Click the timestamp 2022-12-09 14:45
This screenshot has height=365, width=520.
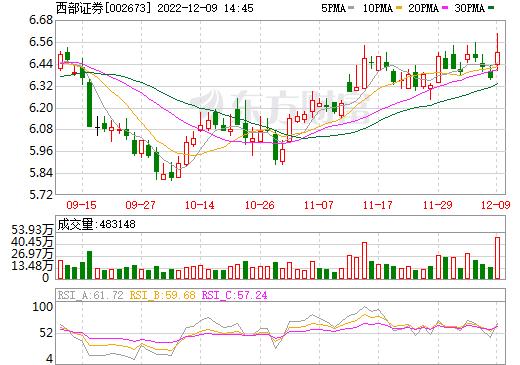(205, 8)
